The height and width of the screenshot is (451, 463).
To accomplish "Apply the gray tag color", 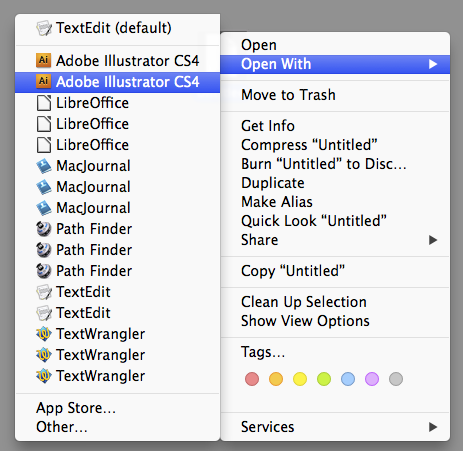I will coord(396,379).
